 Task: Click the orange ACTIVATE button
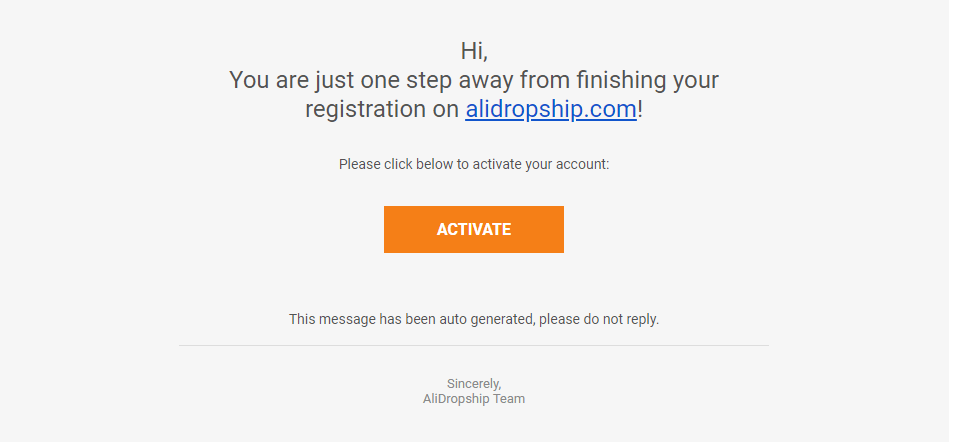pos(473,229)
